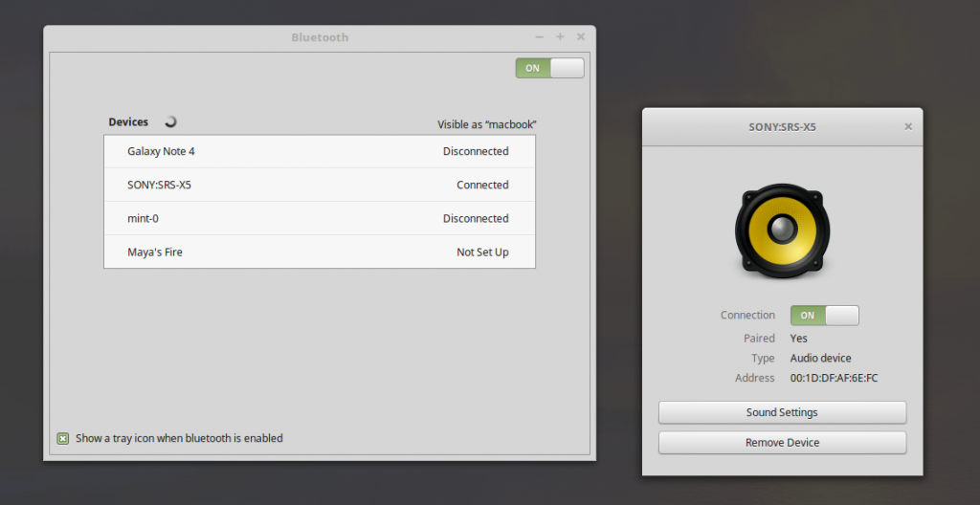Viewport: 980px width, 505px height.
Task: Click the SONY:SRS-X5 dialog title
Action: click(x=783, y=127)
